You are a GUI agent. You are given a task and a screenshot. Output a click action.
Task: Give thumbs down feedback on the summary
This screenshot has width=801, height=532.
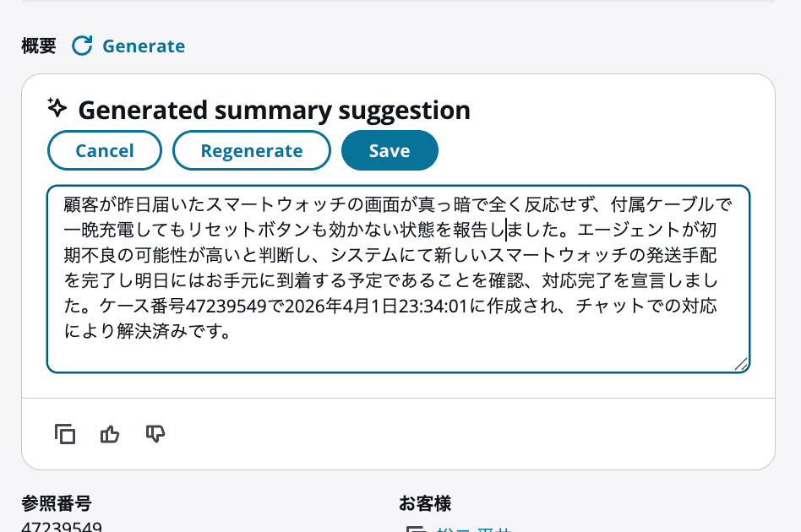155,434
